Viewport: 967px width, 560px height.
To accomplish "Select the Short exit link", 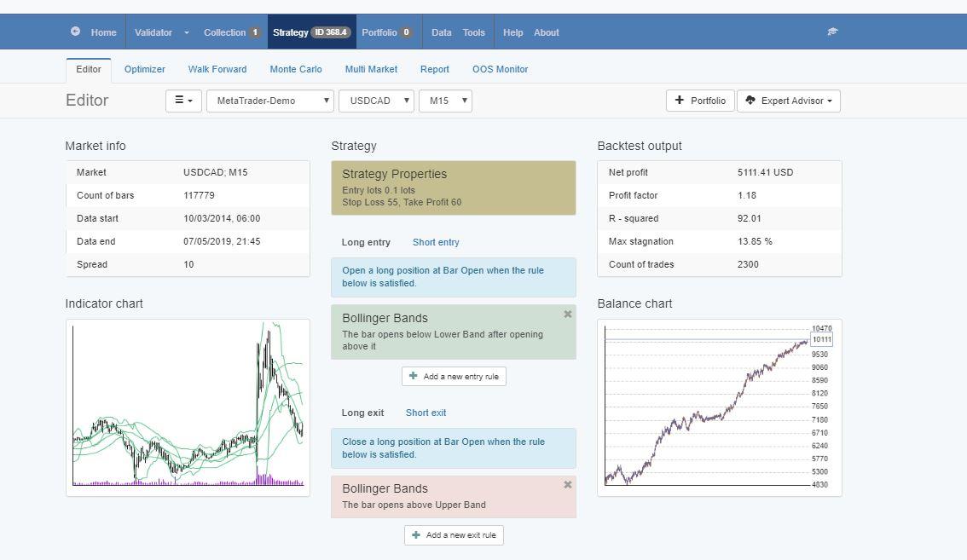I will click(426, 413).
